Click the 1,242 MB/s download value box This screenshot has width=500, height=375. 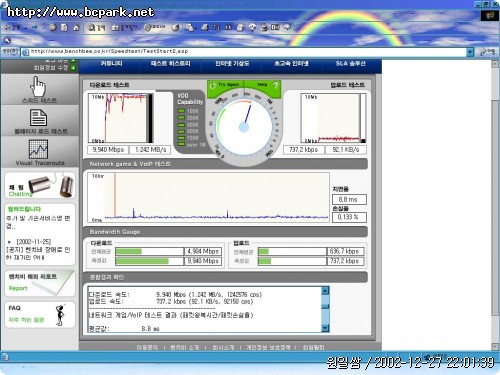(x=150, y=150)
